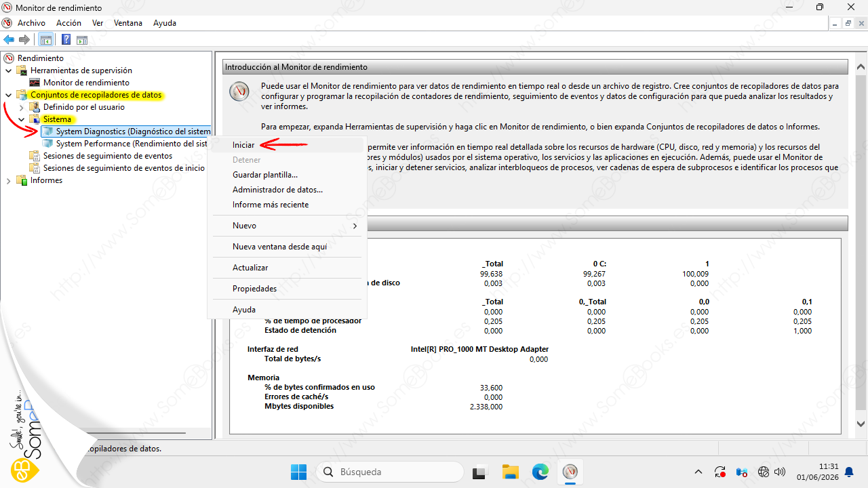The image size is (868, 488).
Task: Select Monitor de rendimiento tree item
Action: pyautogui.click(x=86, y=83)
